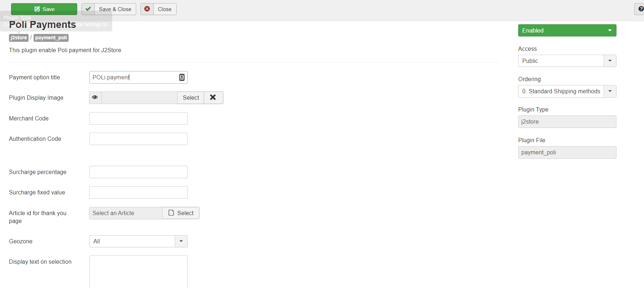Viewport: 644px width, 288px height.
Task: Focus the Surcharge fixed value field
Action: pos(138,192)
